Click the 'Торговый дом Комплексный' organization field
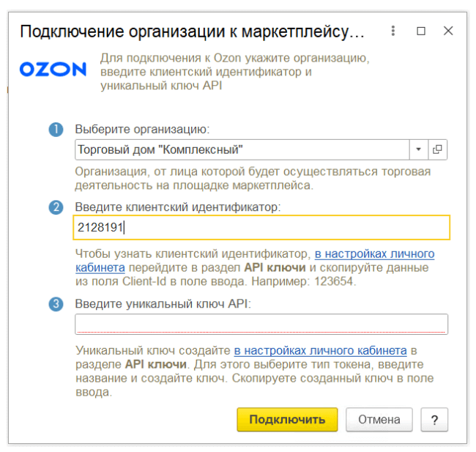This screenshot has height=452, width=476. (242, 149)
